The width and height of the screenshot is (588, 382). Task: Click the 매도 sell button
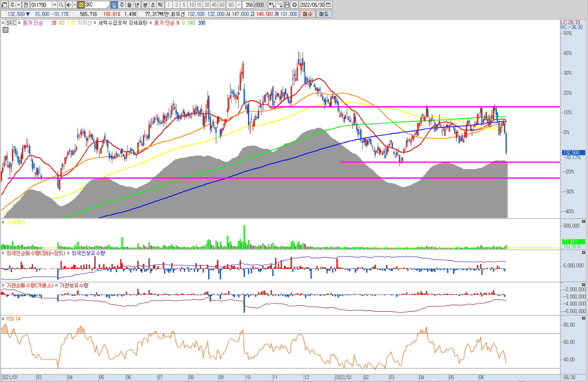coord(324,14)
